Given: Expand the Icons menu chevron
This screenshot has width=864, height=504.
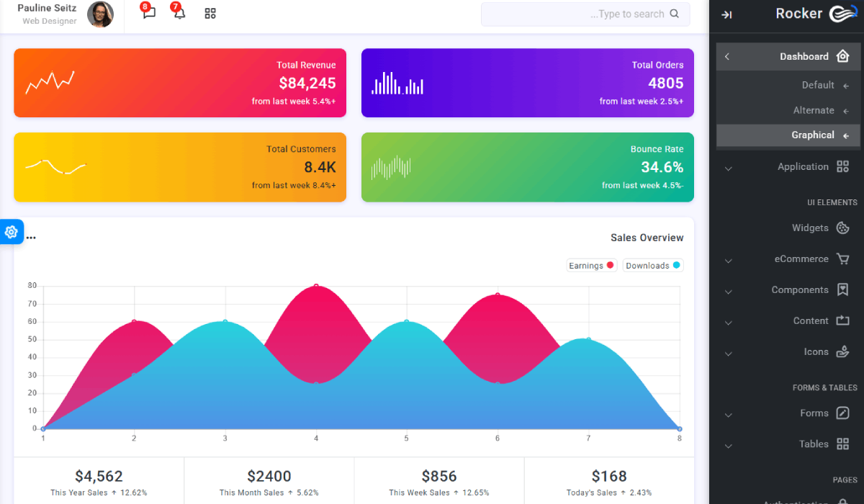Looking at the screenshot, I should (x=728, y=353).
